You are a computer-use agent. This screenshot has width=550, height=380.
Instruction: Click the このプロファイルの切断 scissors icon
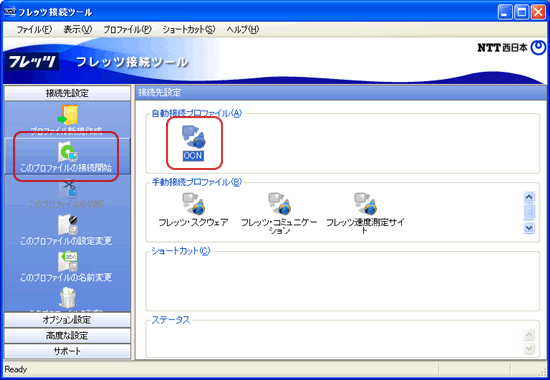pos(67,188)
